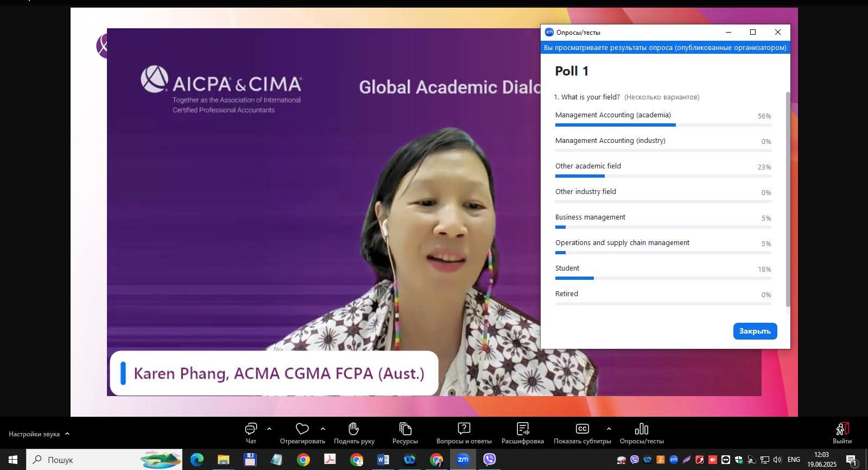
Task: Open Viber from the Windows taskbar
Action: point(490,460)
